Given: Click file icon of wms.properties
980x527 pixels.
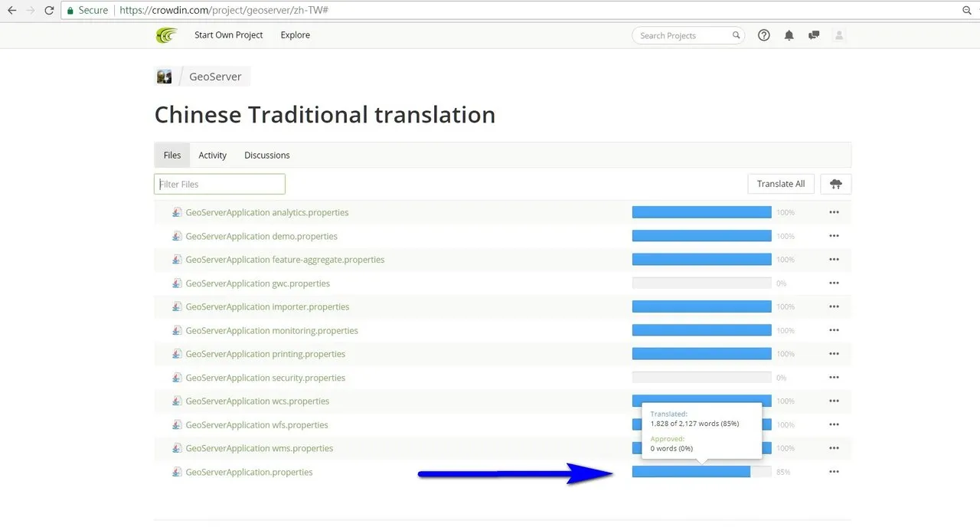Looking at the screenshot, I should pos(177,448).
